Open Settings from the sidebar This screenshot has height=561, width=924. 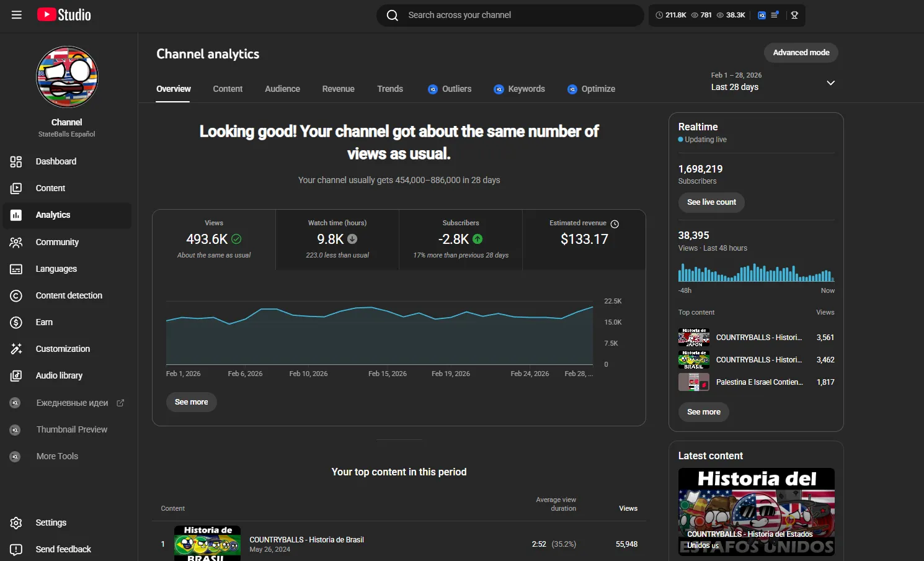[67, 523]
